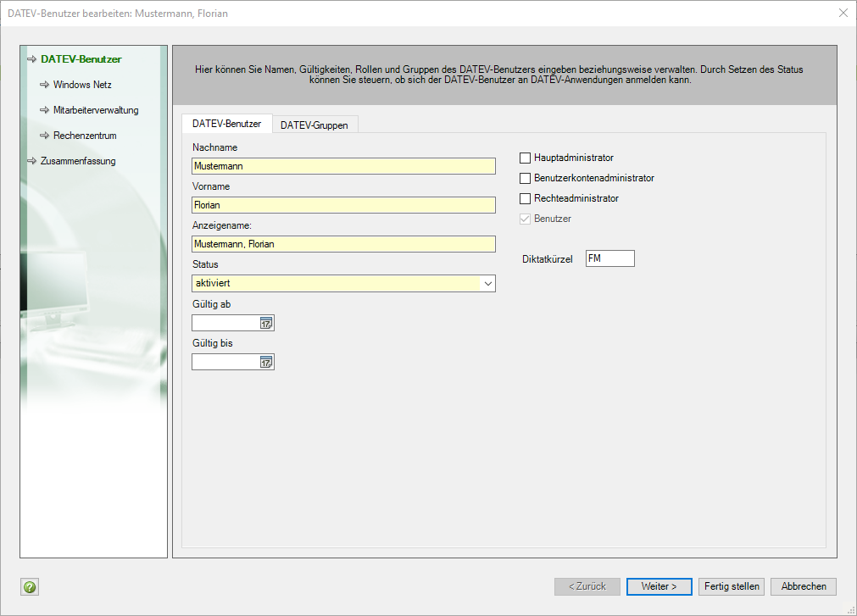
Task: Close the DATEV-Benutzer bearbeiten window
Action: (843, 13)
